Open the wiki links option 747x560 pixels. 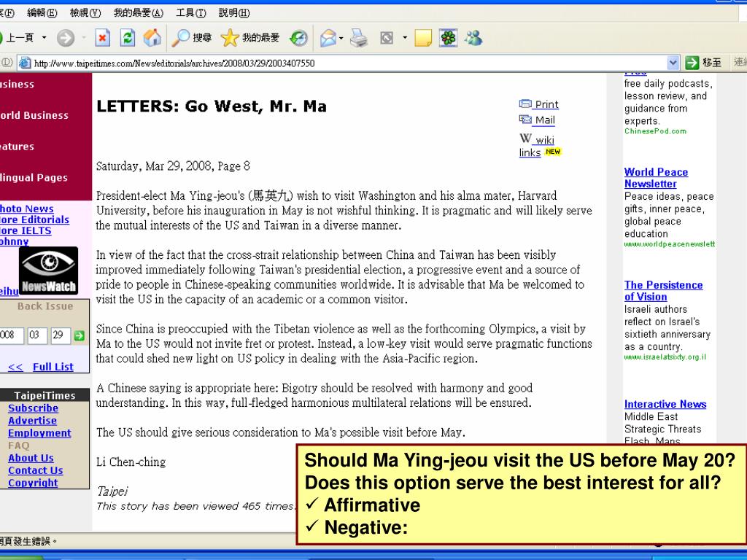(x=537, y=146)
